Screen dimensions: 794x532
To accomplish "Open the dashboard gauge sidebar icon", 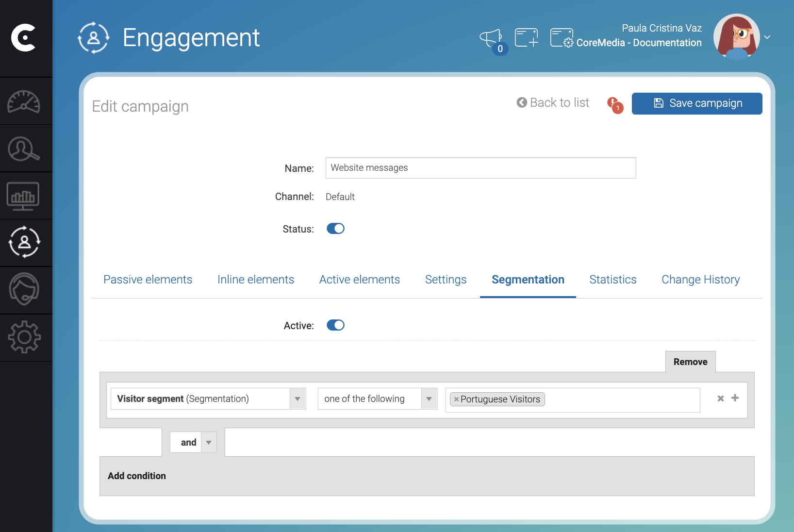I will [x=24, y=101].
